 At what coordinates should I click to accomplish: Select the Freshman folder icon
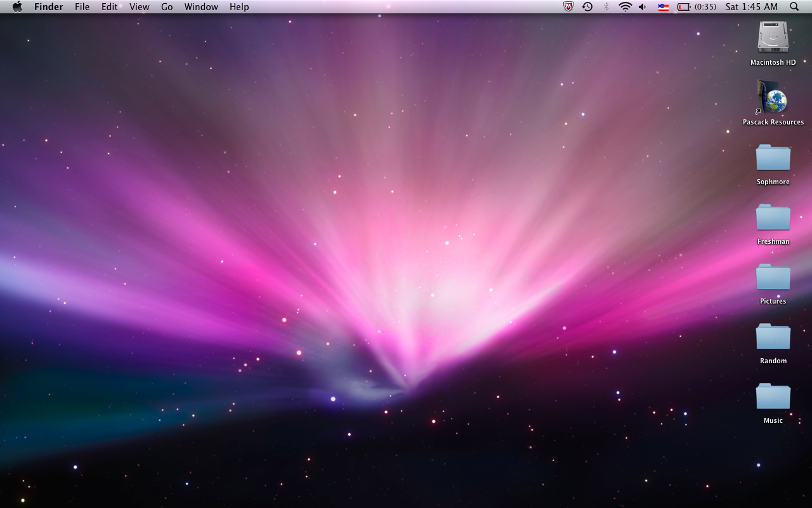[x=773, y=217]
